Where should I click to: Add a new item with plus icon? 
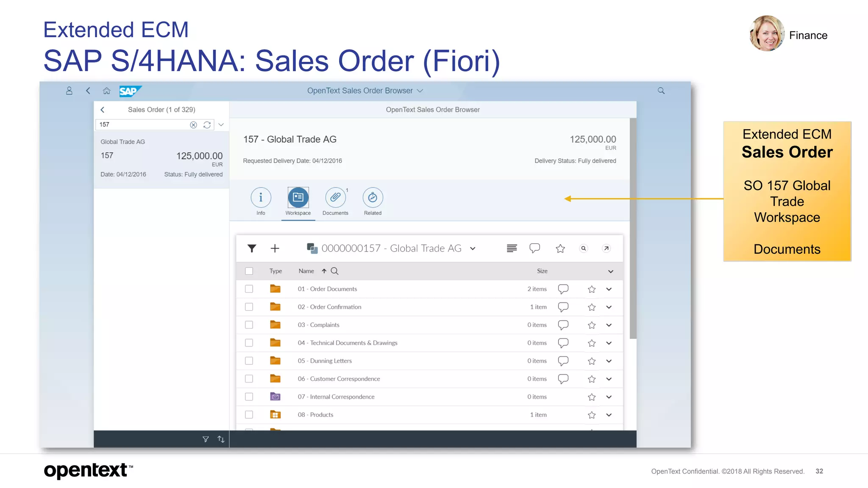275,248
